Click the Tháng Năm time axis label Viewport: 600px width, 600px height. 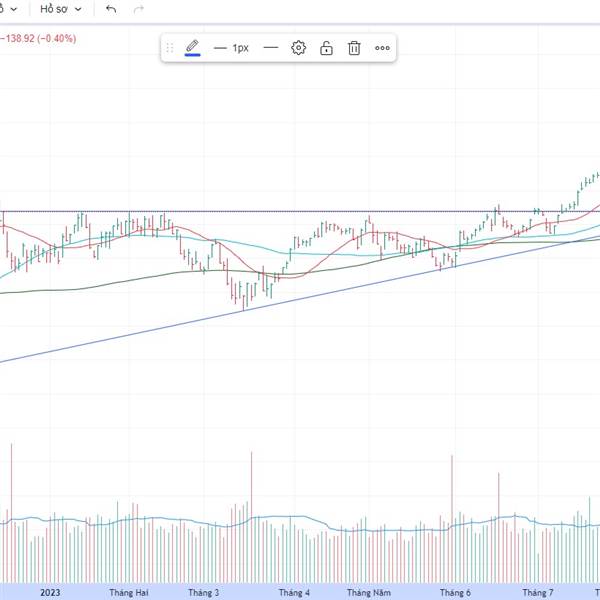pyautogui.click(x=369, y=592)
